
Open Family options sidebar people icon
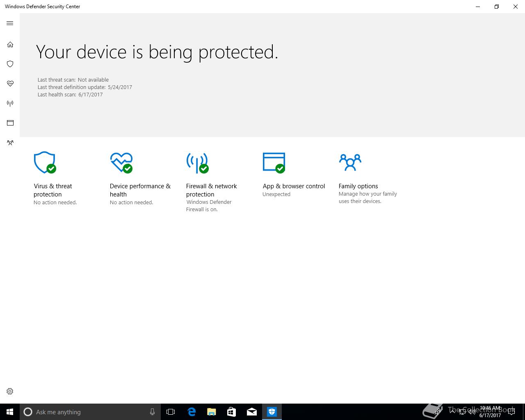pos(10,143)
